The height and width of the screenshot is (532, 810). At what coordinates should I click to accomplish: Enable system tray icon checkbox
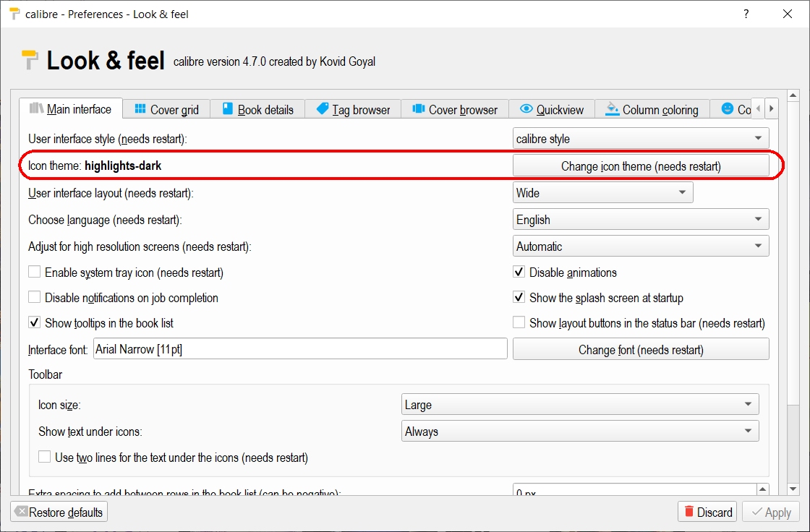point(35,273)
